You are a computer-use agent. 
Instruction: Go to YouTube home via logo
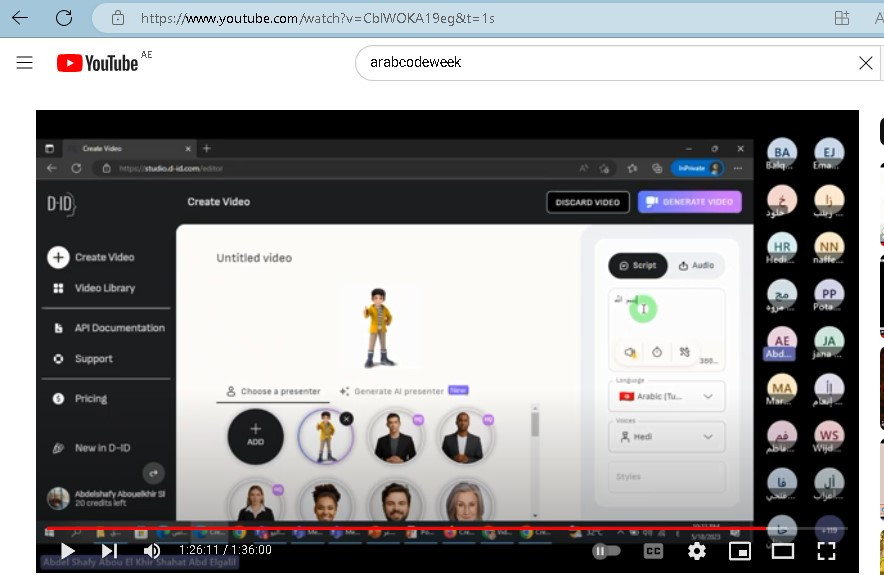point(98,63)
